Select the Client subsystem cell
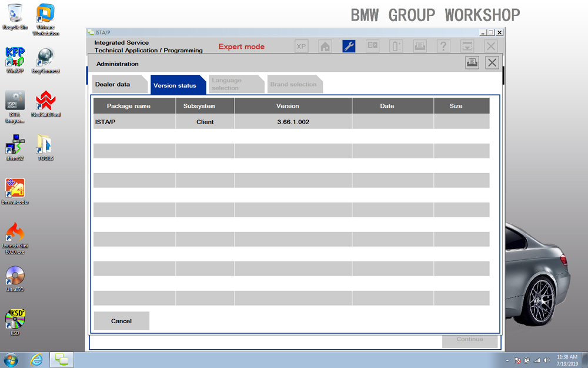This screenshot has height=368, width=588. [205, 122]
